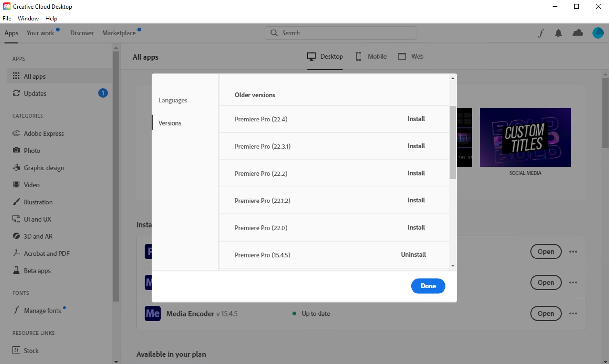609x364 pixels.
Task: Open the fonts icon in top bar
Action: point(541,33)
